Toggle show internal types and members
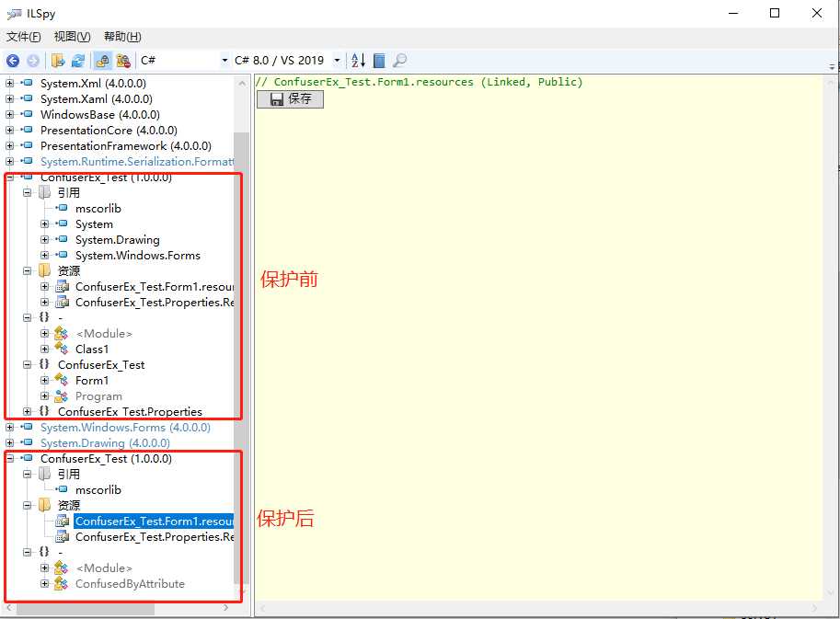 click(x=102, y=61)
